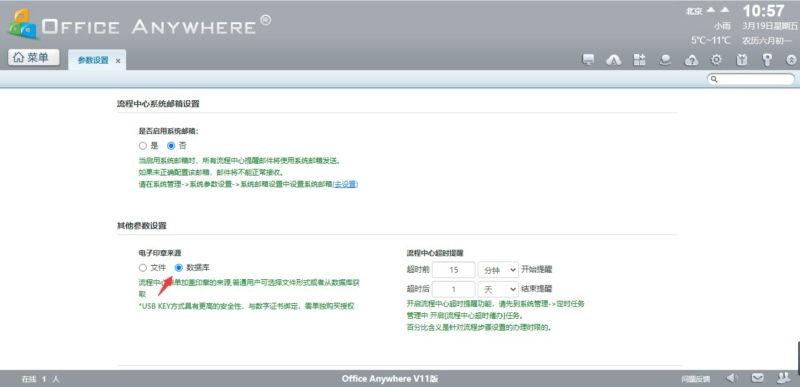The height and width of the screenshot is (387, 800).
Task: Choose 数据库 as 电子印章来源
Action: click(179, 268)
